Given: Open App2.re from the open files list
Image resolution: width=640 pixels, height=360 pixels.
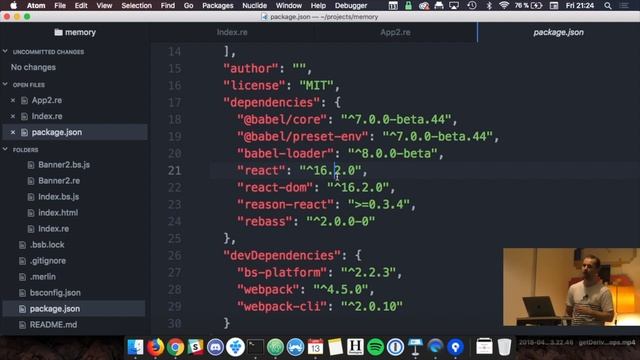Looking at the screenshot, I should click(x=47, y=100).
